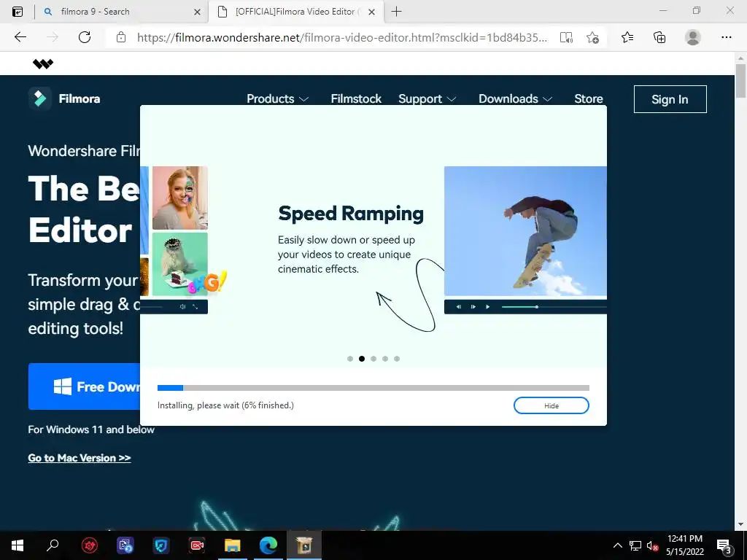
Task: Open Read aloud icon in address bar
Action: click(566, 38)
